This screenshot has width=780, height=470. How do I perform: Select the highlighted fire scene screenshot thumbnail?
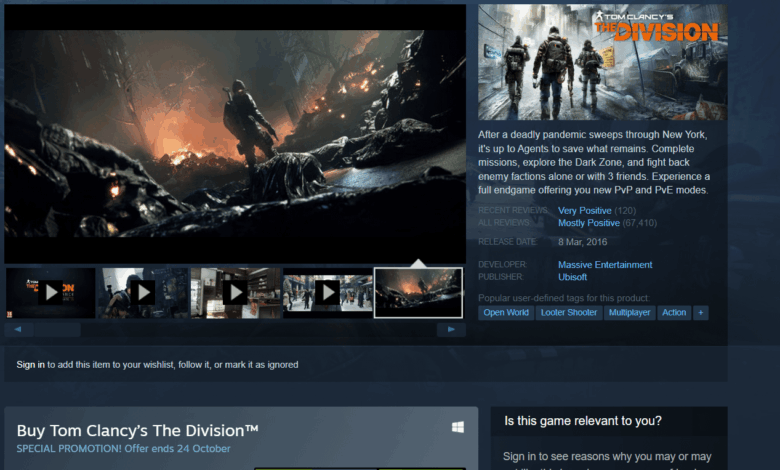click(418, 293)
